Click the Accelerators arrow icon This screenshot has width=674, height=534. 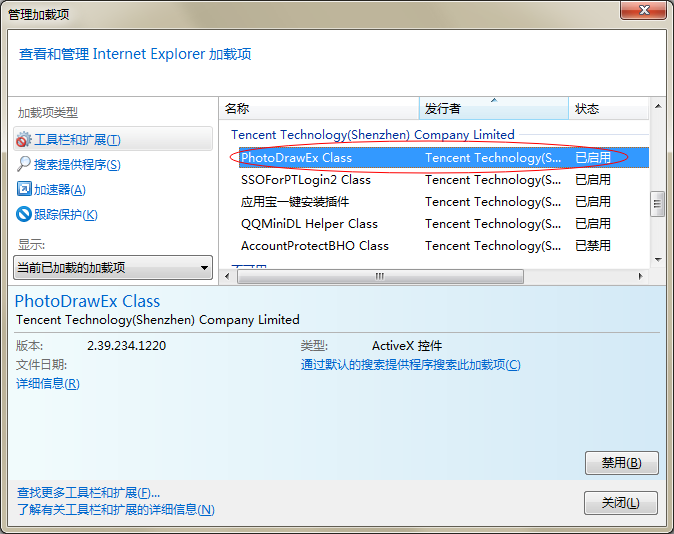click(x=24, y=189)
